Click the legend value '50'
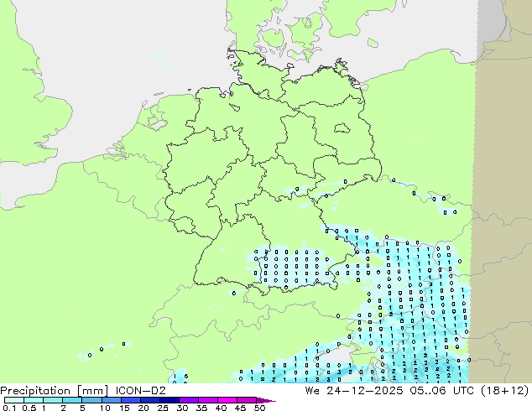Screen dimensions: 532x411 (x=259, y=408)
